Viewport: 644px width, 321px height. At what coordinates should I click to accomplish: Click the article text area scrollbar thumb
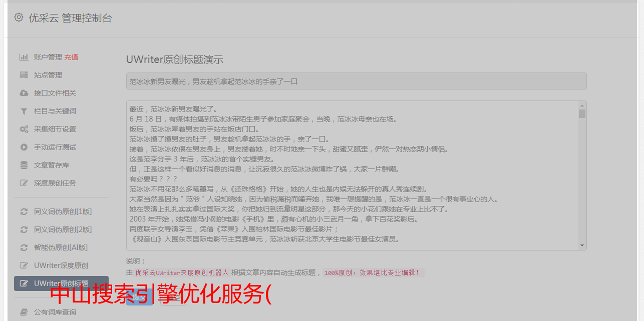point(582,113)
